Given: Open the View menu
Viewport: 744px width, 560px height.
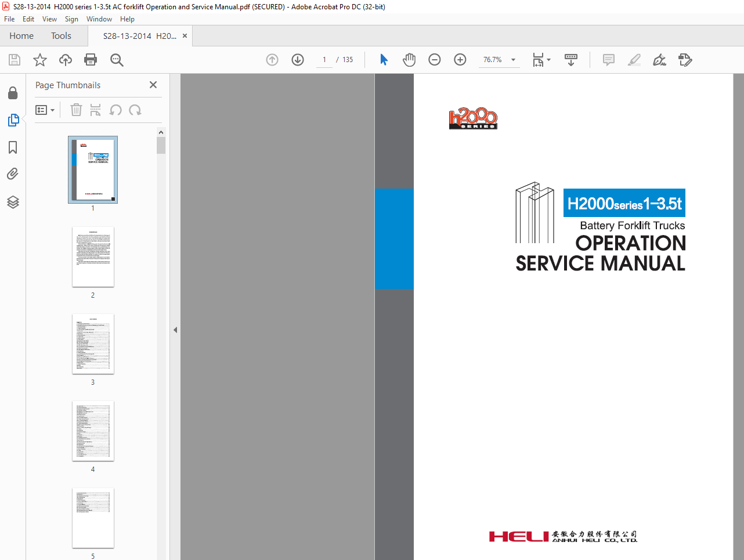Looking at the screenshot, I should point(49,19).
